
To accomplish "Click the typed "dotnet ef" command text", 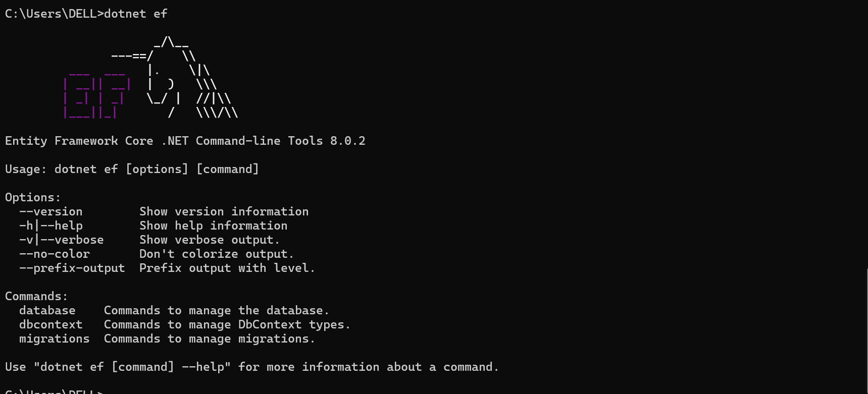I will point(135,14).
